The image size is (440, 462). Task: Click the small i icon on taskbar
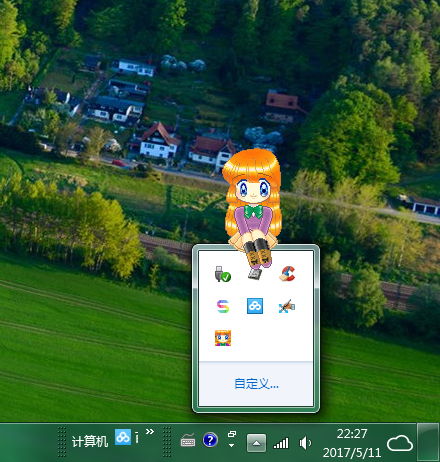tap(137, 437)
